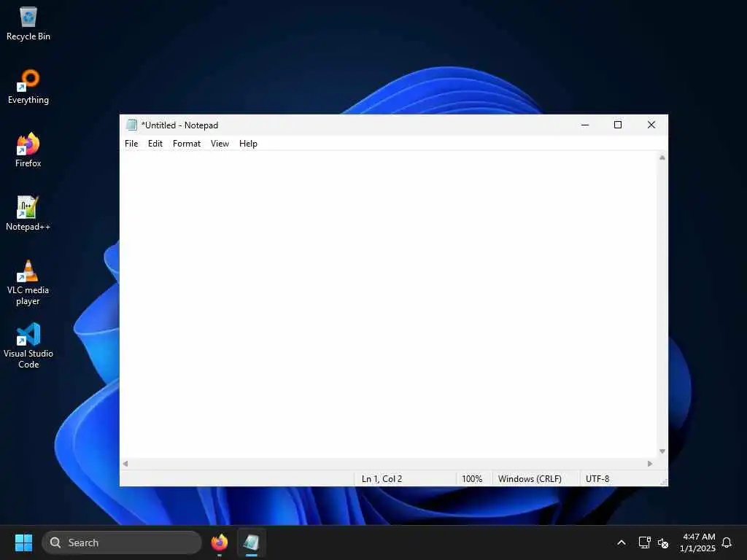747x560 pixels.
Task: Click the horizontal scrollbar left arrow in Notepad
Action: (x=125, y=463)
